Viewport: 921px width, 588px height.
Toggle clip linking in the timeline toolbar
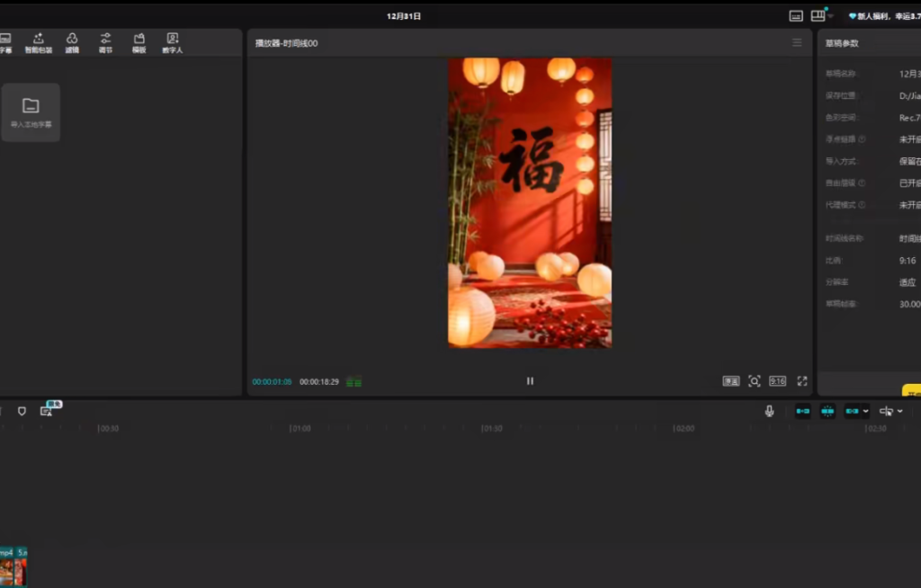coord(850,411)
